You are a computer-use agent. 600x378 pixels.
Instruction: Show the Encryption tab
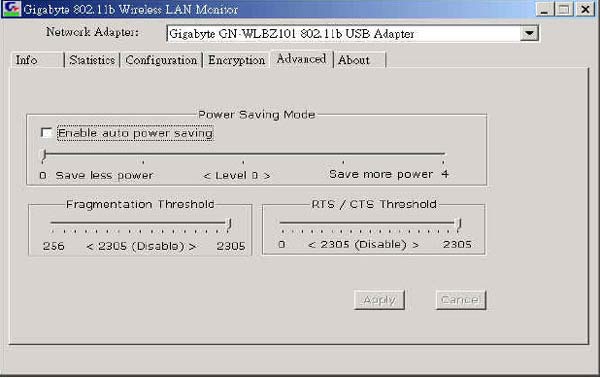[236, 60]
